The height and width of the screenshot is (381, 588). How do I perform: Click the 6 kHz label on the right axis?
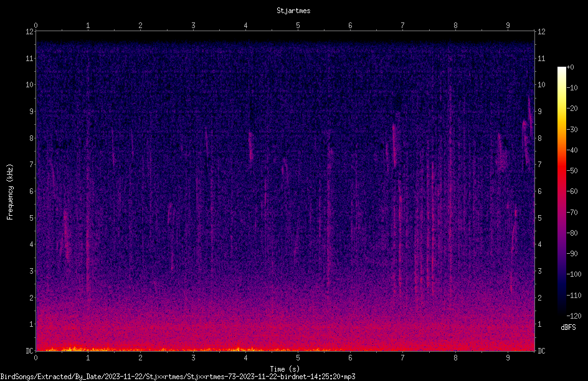pyautogui.click(x=539, y=191)
